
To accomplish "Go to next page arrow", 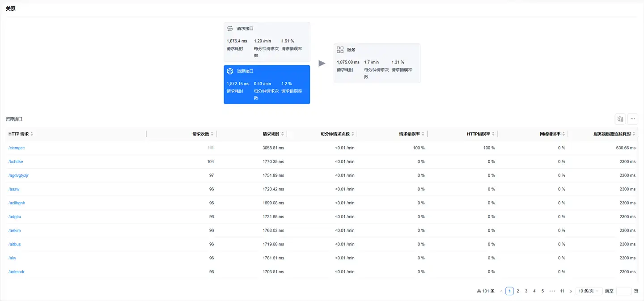I will (571, 291).
